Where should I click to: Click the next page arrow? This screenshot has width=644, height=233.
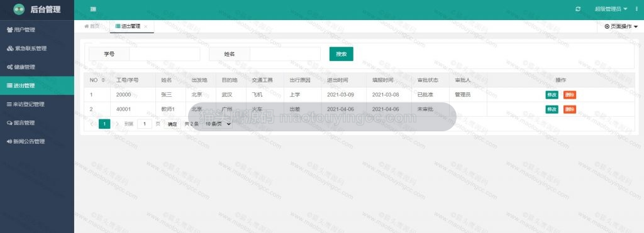[x=117, y=124]
